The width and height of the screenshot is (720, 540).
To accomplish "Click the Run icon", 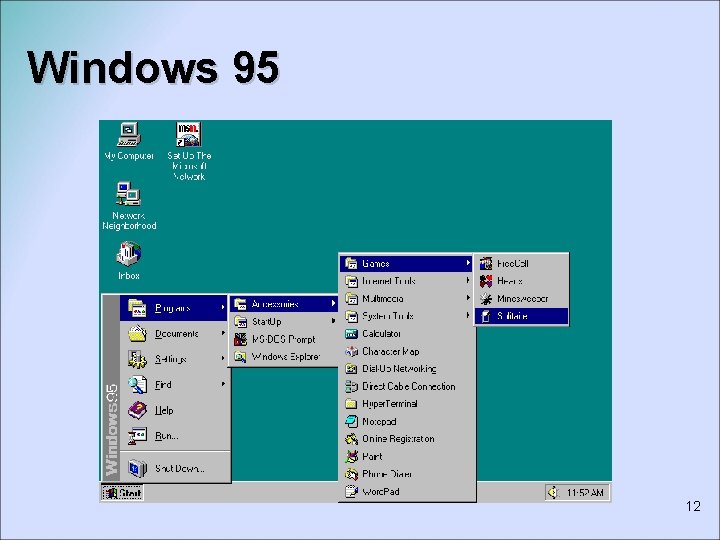I will [x=137, y=435].
